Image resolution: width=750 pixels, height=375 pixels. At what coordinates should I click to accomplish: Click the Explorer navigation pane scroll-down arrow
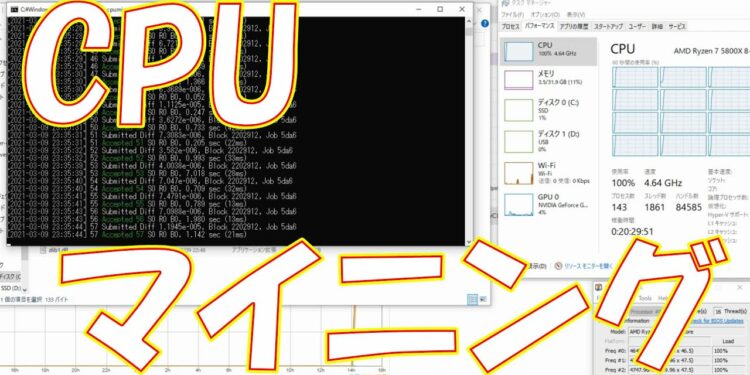[x=25, y=290]
